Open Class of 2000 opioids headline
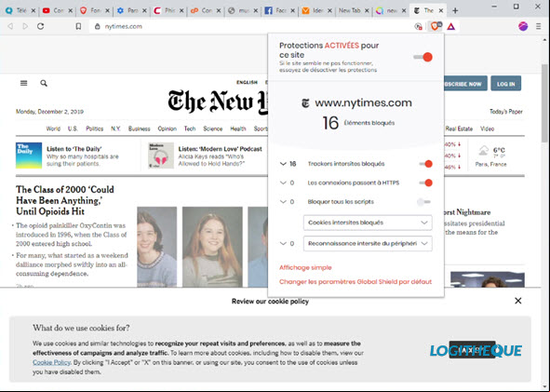The height and width of the screenshot is (392, 550). coord(65,200)
